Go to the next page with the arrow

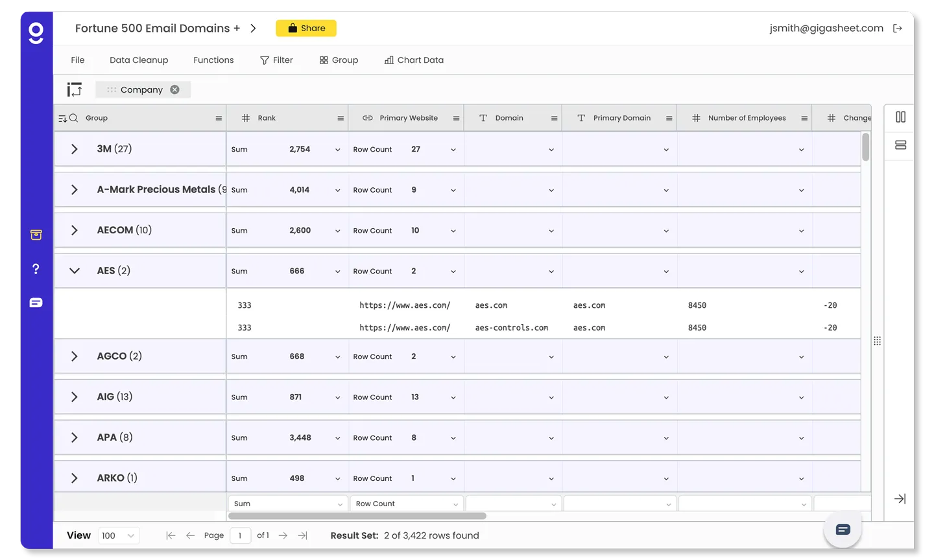click(x=283, y=535)
